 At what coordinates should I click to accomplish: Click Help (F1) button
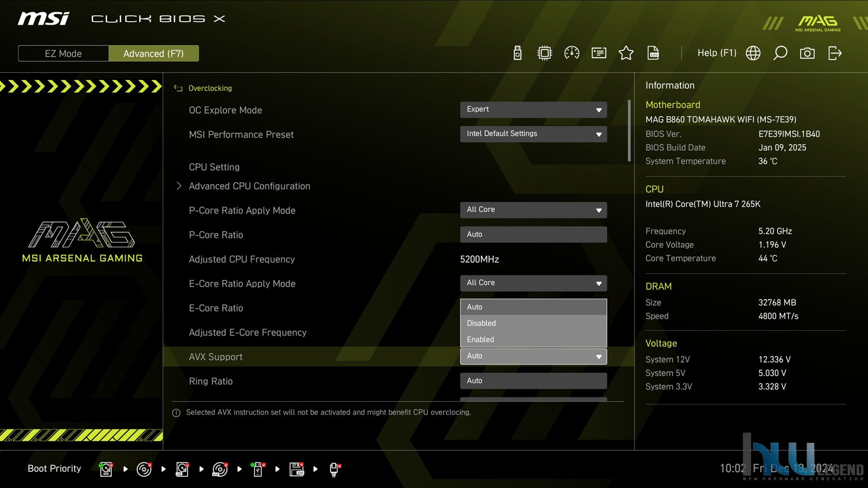(x=717, y=53)
